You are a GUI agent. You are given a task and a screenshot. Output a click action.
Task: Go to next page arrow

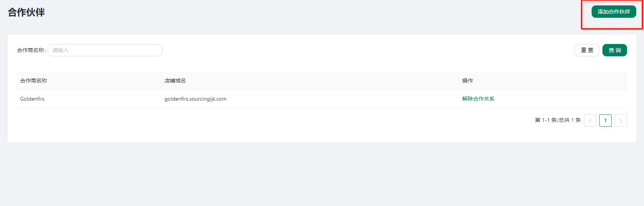tap(621, 120)
